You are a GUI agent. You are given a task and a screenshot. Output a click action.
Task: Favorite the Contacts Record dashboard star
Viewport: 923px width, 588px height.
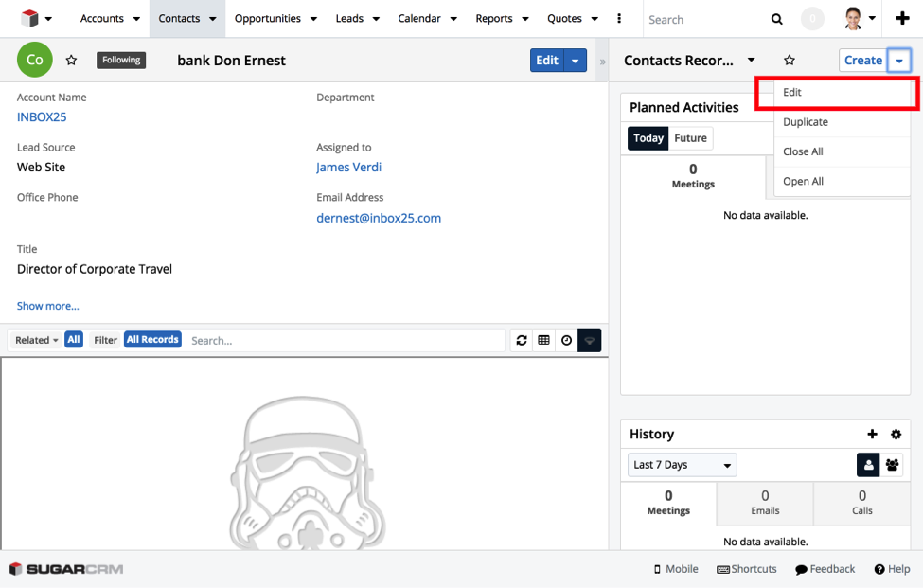[790, 60]
